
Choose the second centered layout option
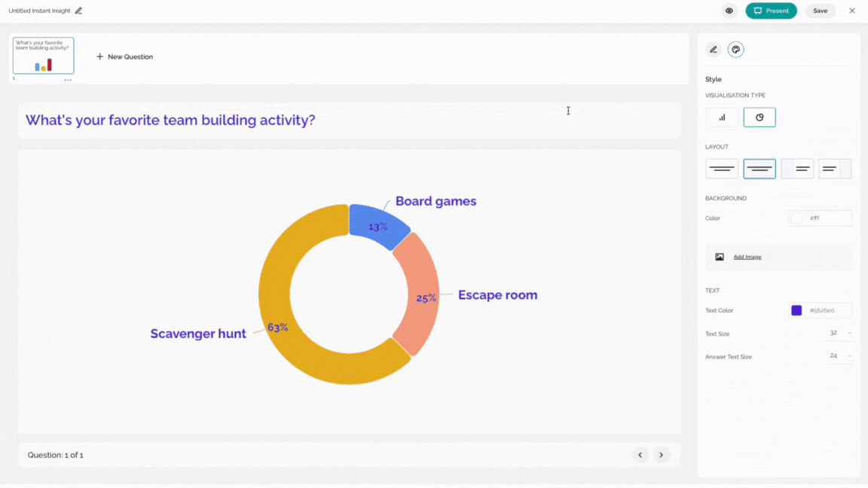pos(759,169)
